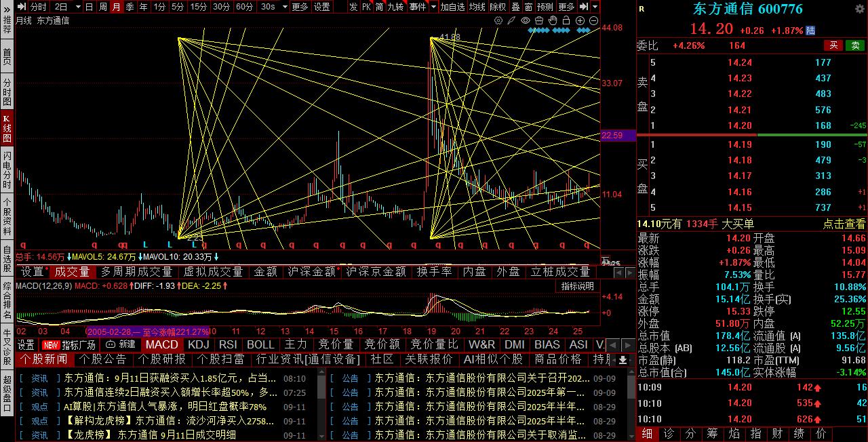The width and height of the screenshot is (868, 442).
Task: Select the hand pan tool icon
Action: [x=553, y=20]
